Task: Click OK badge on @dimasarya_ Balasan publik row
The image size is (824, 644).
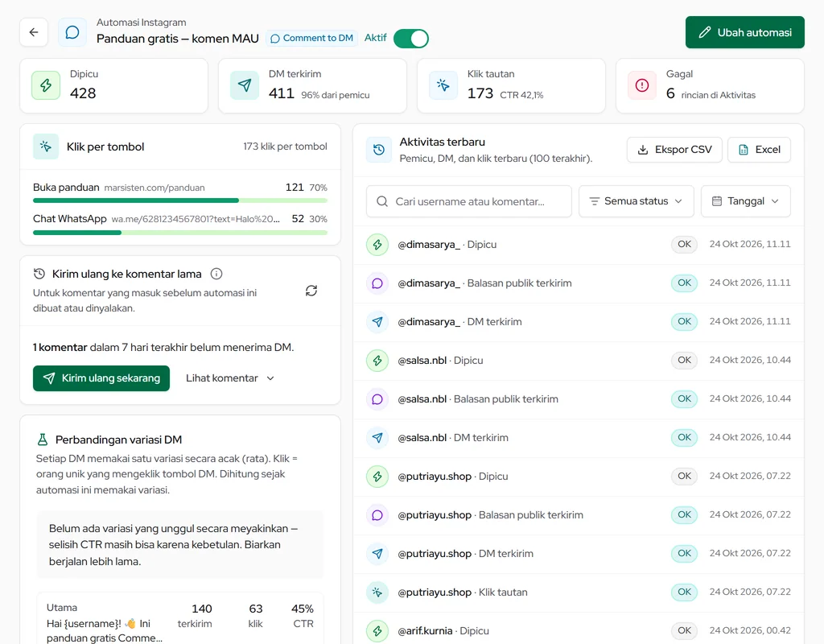Action: pos(684,283)
